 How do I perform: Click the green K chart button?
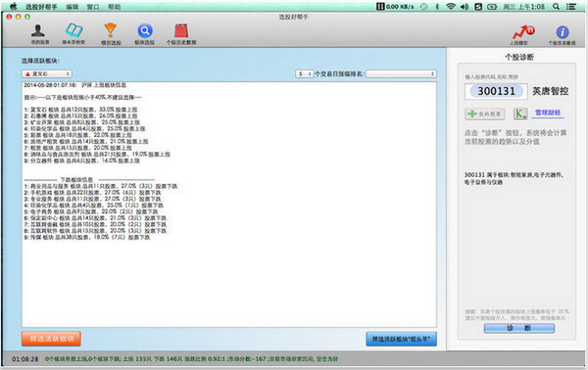tap(519, 114)
